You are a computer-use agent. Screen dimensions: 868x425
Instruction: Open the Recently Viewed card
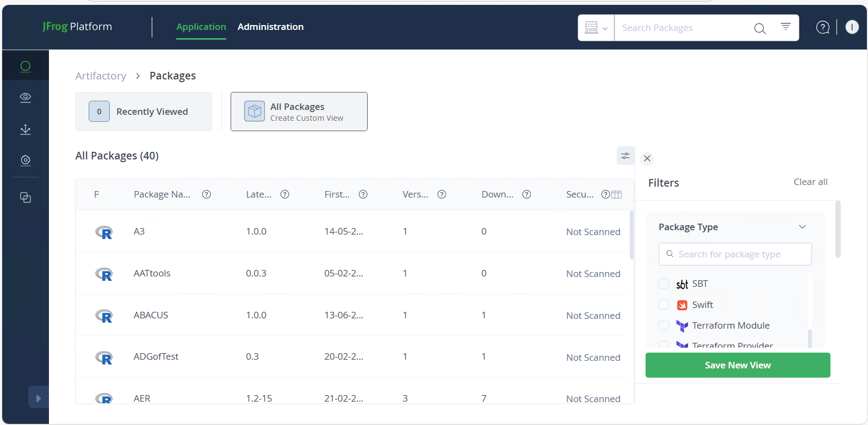[x=144, y=112]
